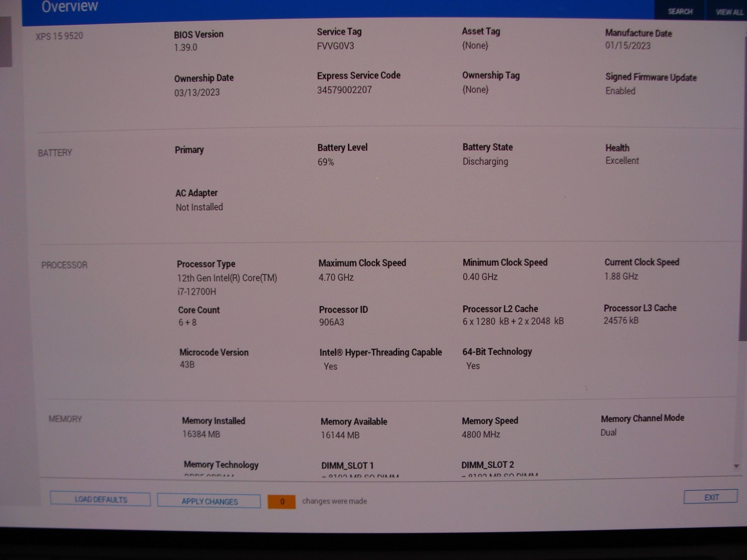Select minimum clock speed 0.40 GHz

(480, 277)
